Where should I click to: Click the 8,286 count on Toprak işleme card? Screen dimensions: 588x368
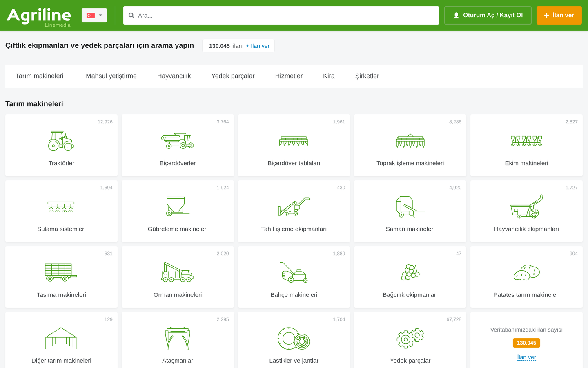(x=455, y=122)
